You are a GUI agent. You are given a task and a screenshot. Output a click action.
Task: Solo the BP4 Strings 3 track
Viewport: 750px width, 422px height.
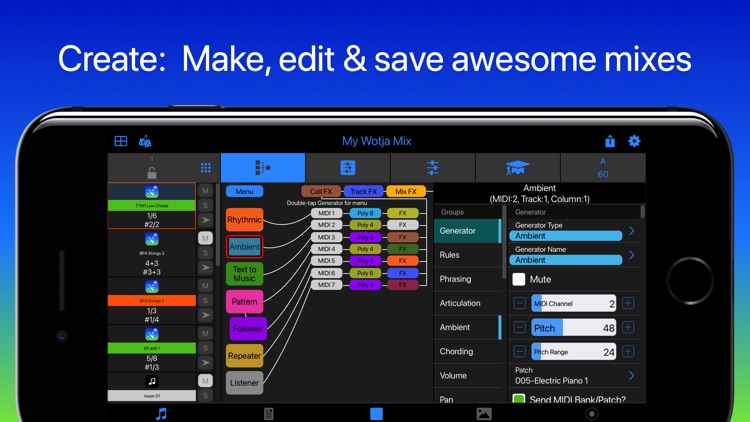click(x=205, y=253)
